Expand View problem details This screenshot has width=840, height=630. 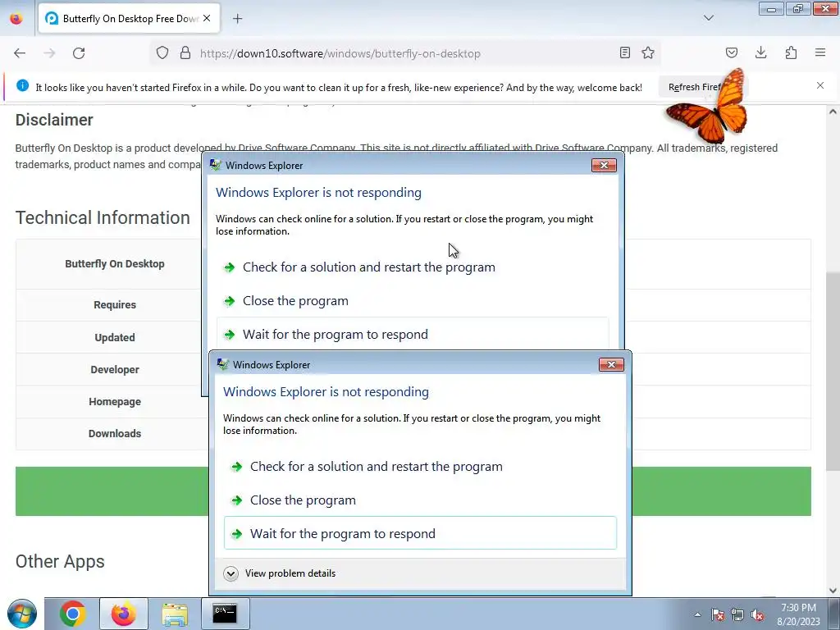click(x=280, y=573)
